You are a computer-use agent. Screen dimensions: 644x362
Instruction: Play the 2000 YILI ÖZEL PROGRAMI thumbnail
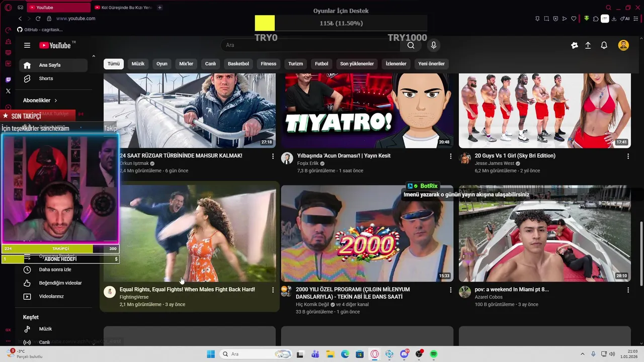(367, 233)
